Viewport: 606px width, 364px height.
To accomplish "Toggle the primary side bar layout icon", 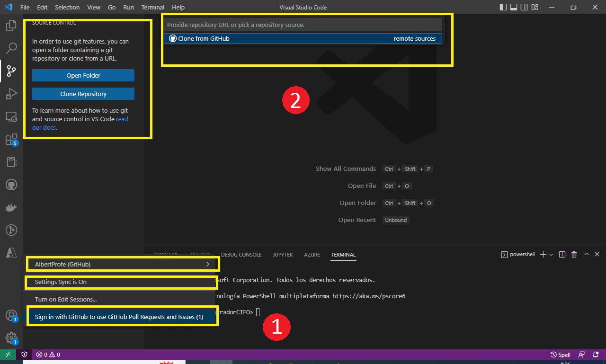I will 503,8.
